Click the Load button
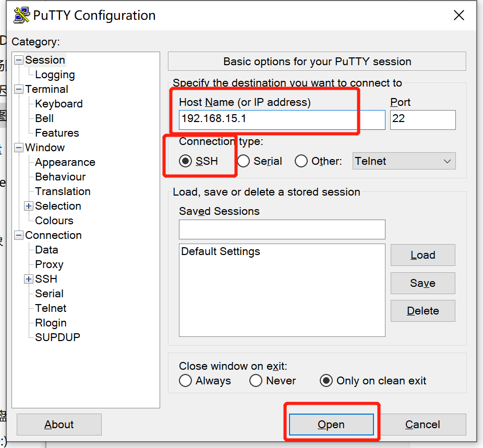The height and width of the screenshot is (448, 483). click(x=422, y=255)
